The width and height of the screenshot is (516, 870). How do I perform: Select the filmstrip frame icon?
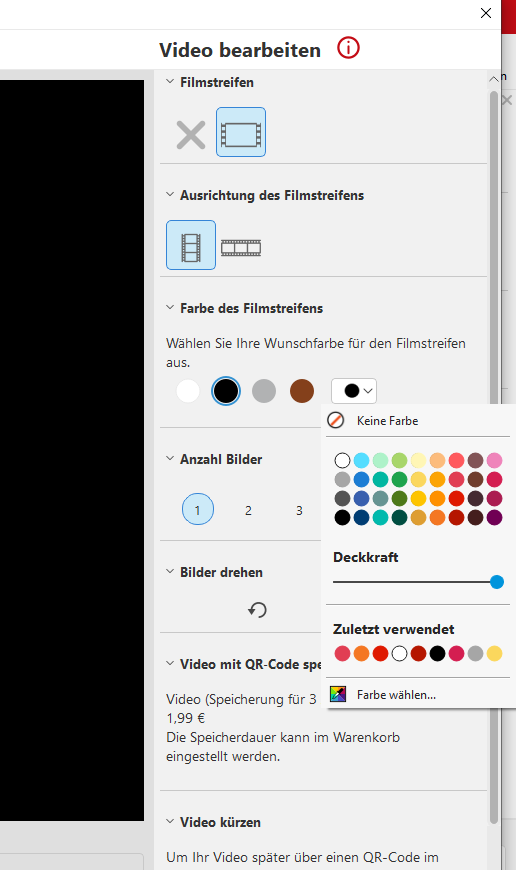[241, 132]
